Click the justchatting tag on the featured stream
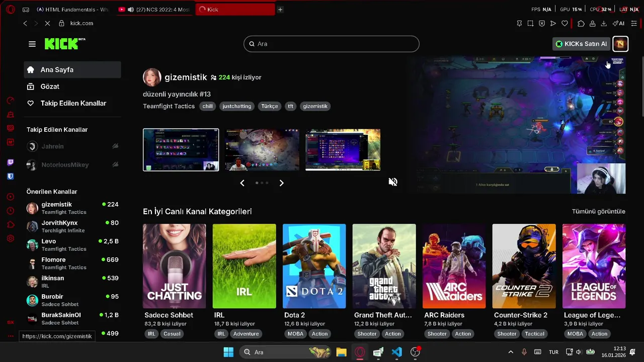The width and height of the screenshot is (644, 362). pos(236,107)
